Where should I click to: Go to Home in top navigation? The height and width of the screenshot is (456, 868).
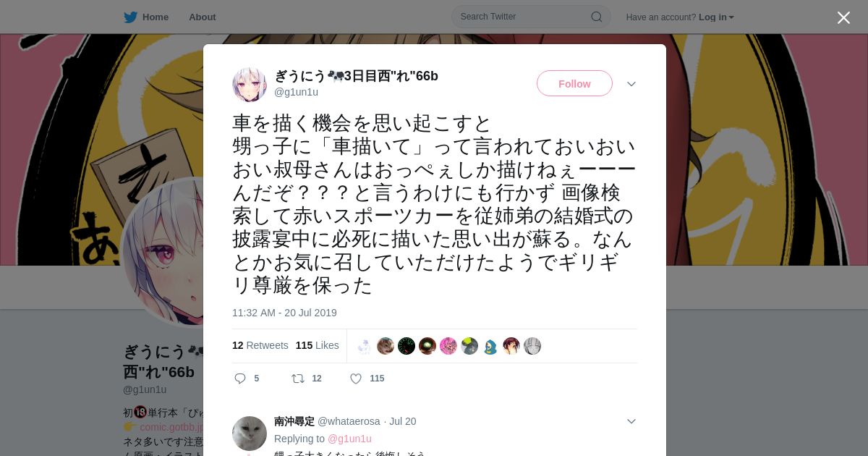pyautogui.click(x=156, y=17)
